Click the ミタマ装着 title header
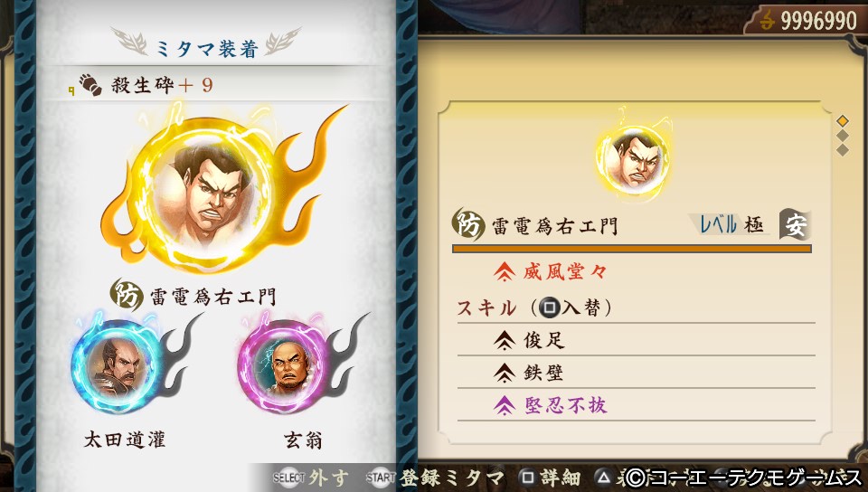868x492 pixels. coord(206,48)
